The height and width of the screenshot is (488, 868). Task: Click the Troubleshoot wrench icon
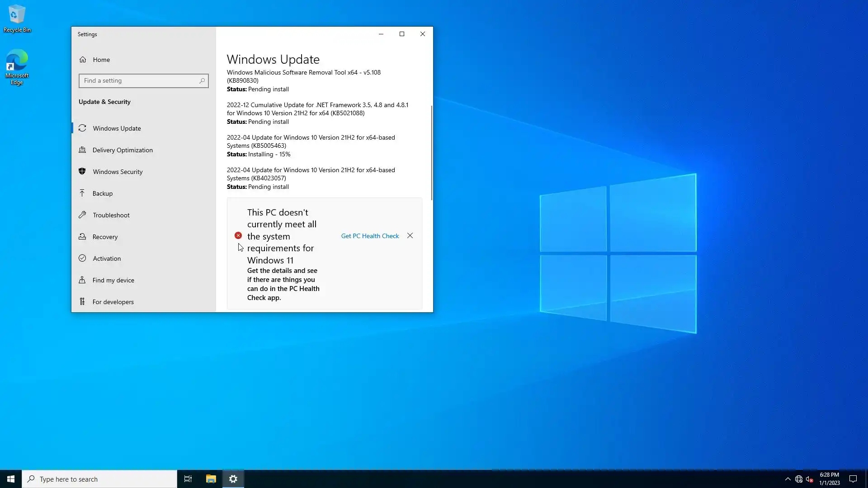(82, 215)
